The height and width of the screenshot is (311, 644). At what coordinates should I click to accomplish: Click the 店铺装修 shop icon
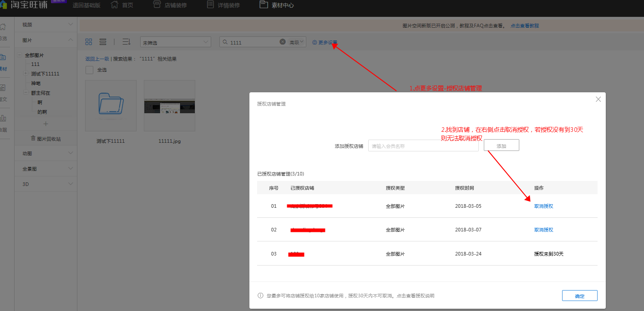(157, 5)
